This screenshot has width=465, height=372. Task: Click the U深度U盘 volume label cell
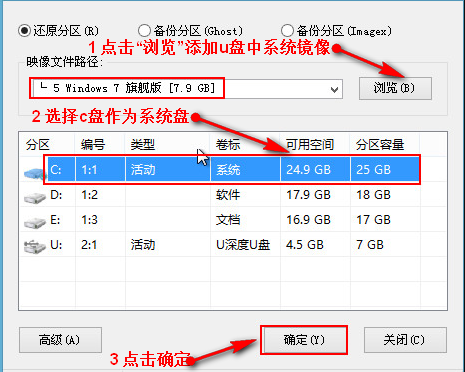(243, 245)
